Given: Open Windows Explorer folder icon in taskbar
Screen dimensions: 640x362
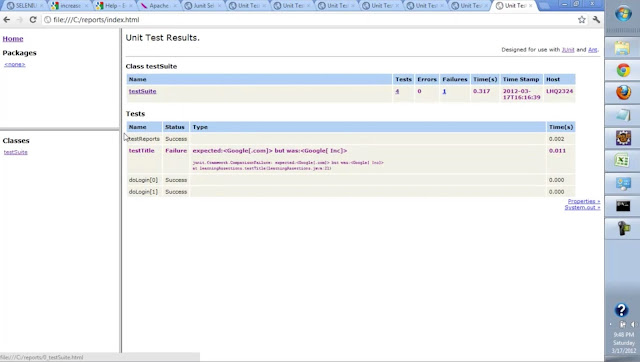Looking at the screenshot, I should point(623,48).
